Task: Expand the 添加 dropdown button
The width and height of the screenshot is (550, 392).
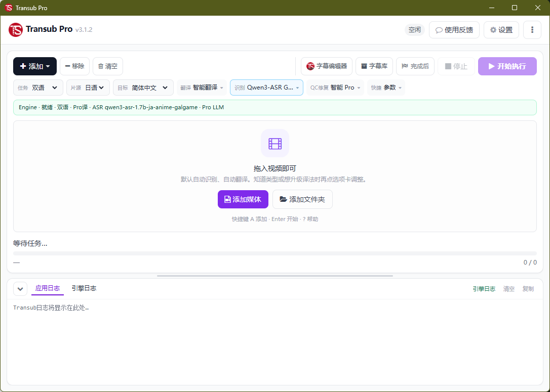Action: (35, 66)
